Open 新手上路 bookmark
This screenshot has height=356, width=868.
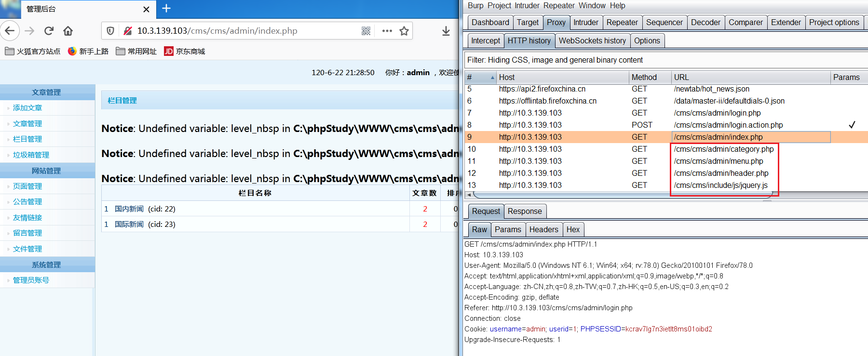(x=88, y=51)
